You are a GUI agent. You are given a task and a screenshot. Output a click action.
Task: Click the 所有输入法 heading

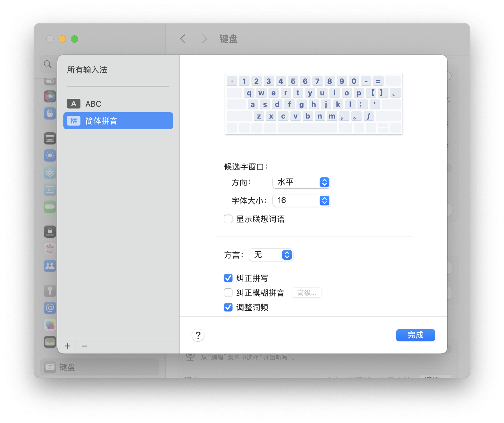click(x=87, y=70)
